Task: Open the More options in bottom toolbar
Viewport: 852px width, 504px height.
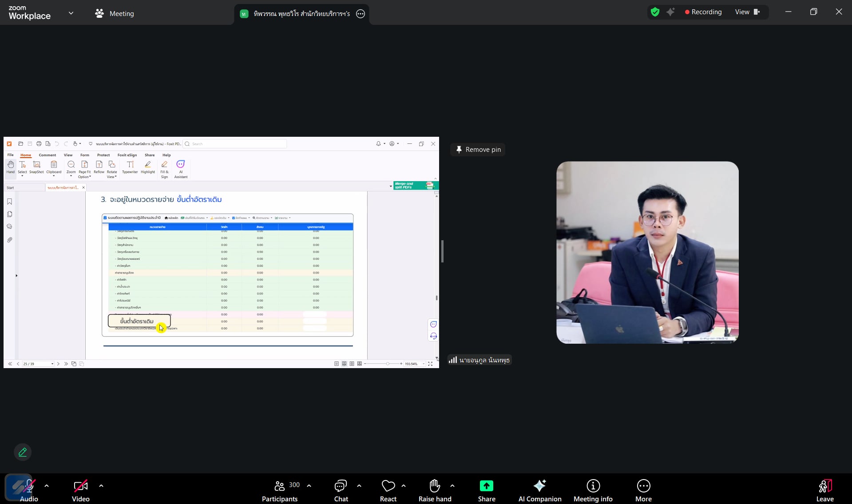Action: point(643,490)
